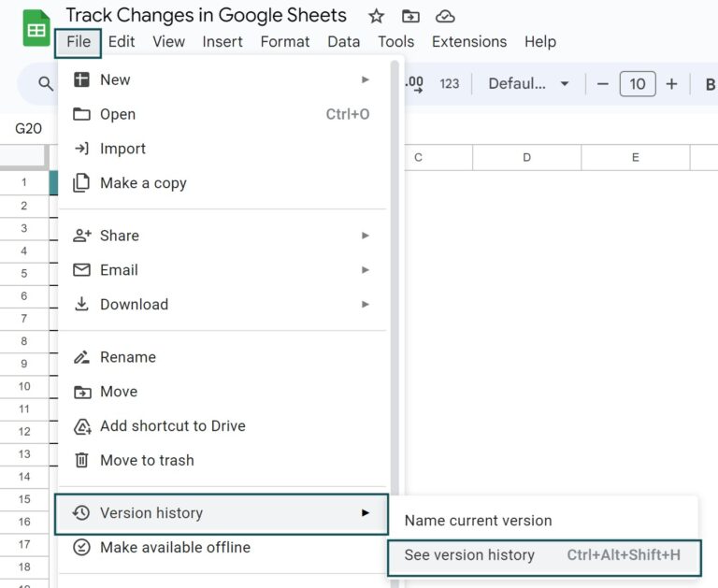The height and width of the screenshot is (588, 718).
Task: Click the Google Sheets home logo
Action: [36, 28]
